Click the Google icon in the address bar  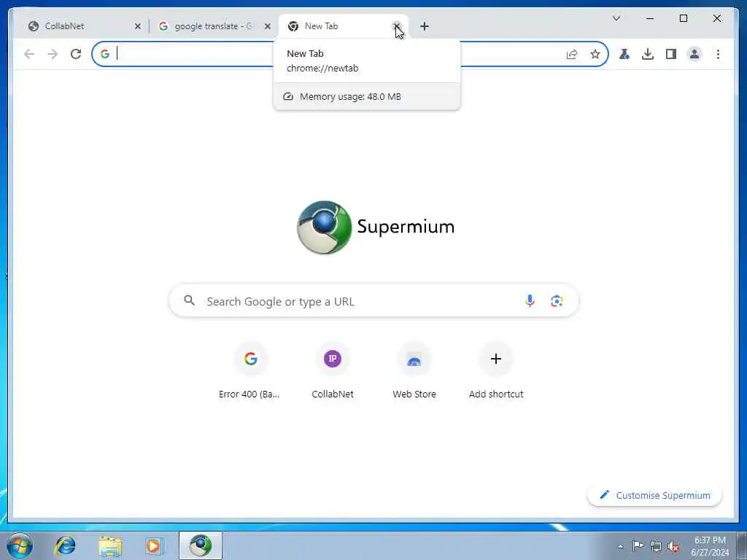[x=105, y=54]
